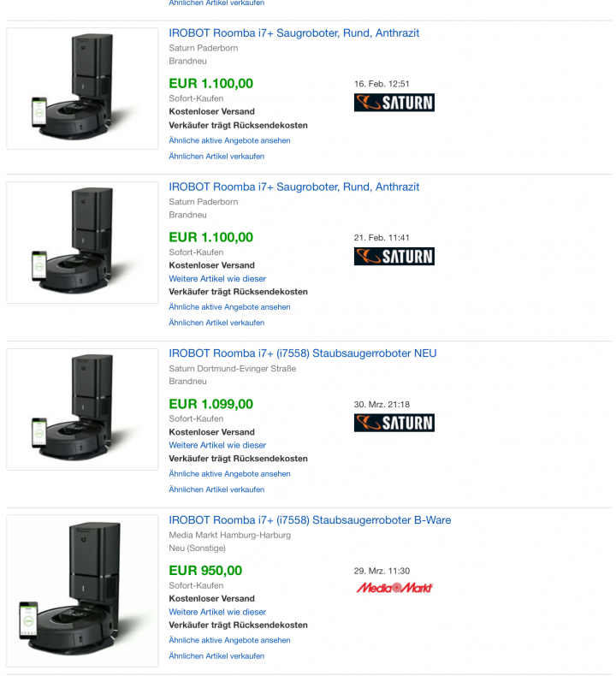Click 'Weitere Artikel wie dieser' in the 21. Feb. listing
The width and height of the screenshot is (616, 676).
[x=217, y=278]
